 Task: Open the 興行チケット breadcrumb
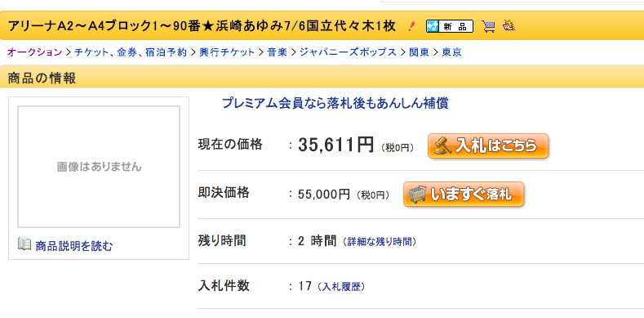(227, 52)
